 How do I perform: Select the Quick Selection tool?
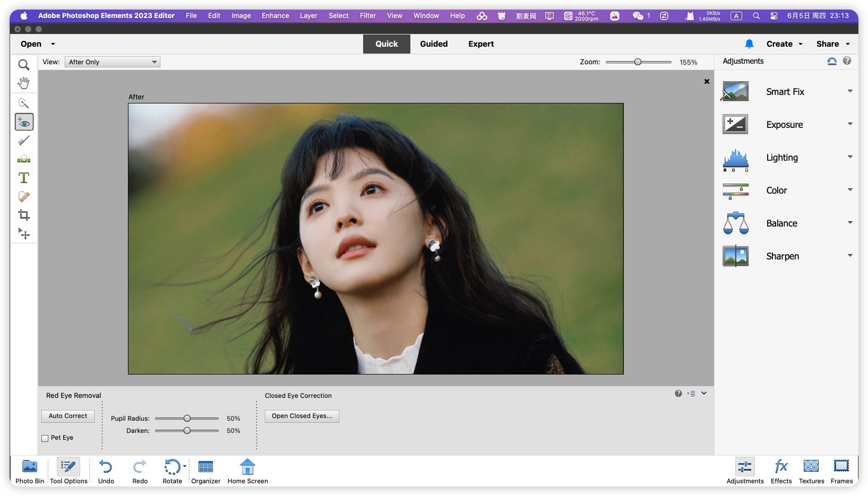23,103
